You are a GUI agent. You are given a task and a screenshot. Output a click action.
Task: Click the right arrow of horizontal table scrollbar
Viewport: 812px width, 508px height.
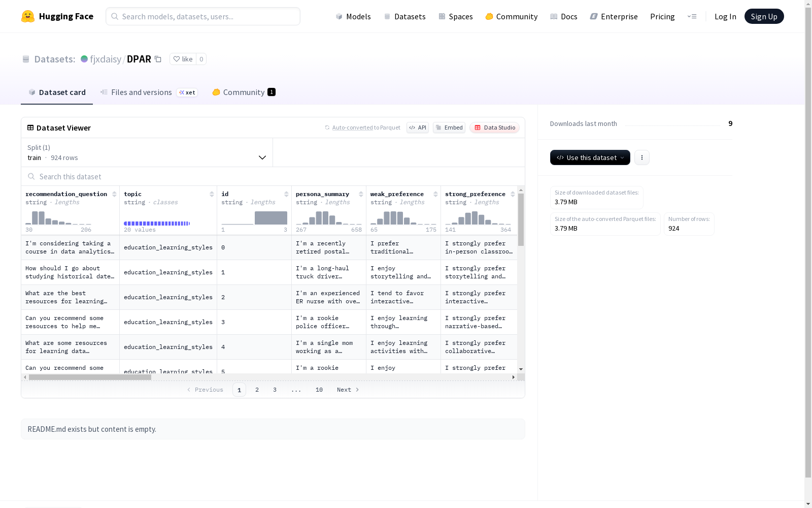pyautogui.click(x=514, y=377)
